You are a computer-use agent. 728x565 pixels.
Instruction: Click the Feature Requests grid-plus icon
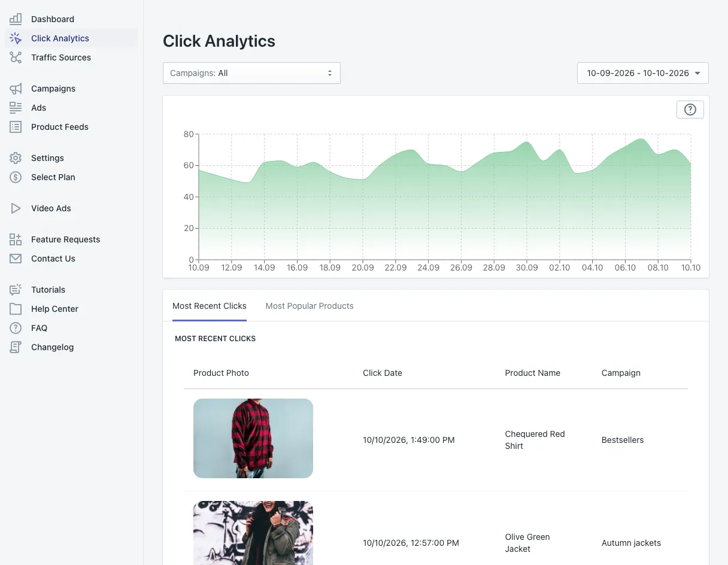(16, 239)
